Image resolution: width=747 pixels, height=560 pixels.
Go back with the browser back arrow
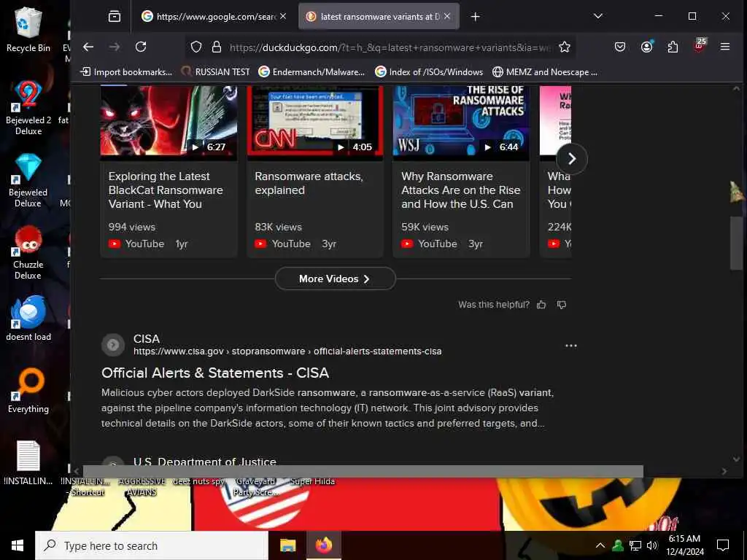(88, 47)
